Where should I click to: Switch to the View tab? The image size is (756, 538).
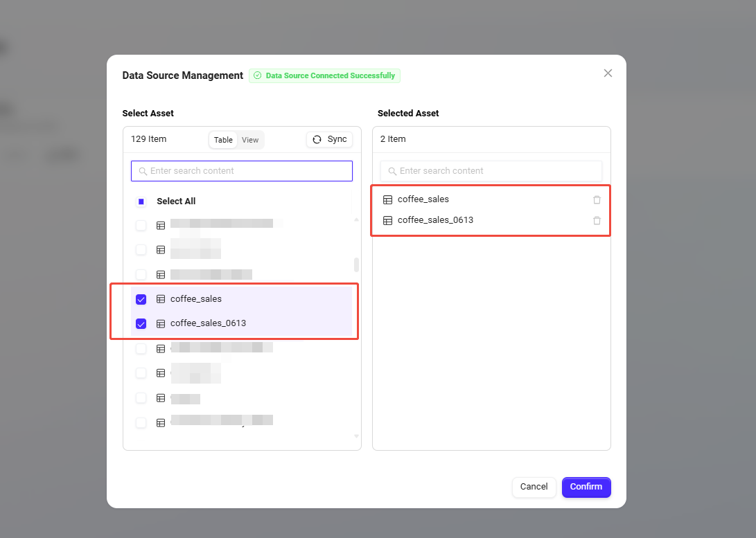(250, 140)
